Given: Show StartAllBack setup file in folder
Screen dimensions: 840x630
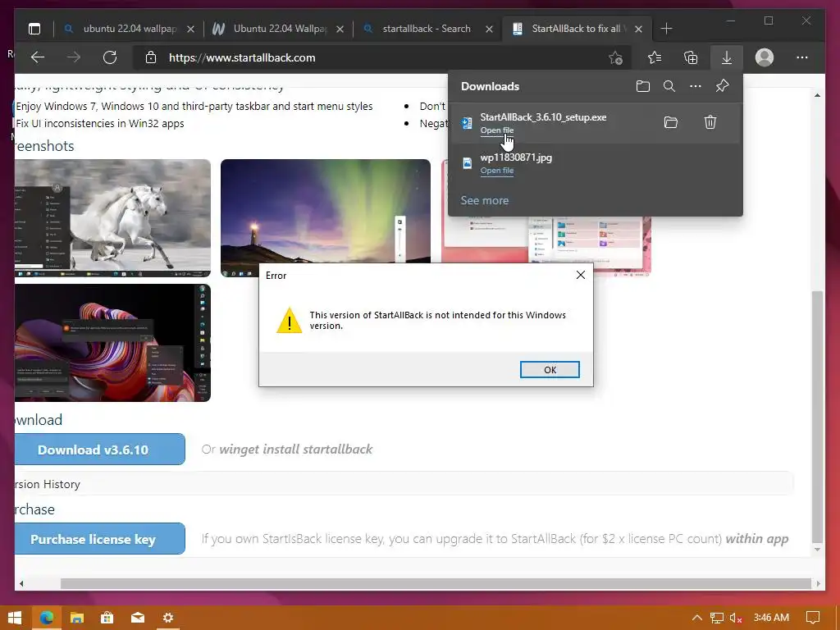Looking at the screenshot, I should click(x=671, y=123).
